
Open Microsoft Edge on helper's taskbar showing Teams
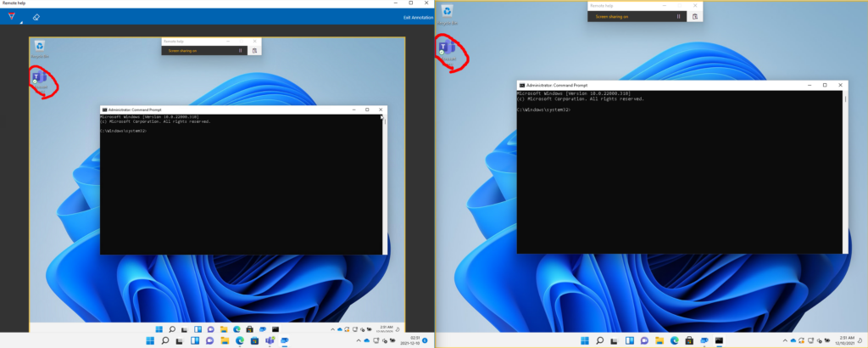pyautogui.click(x=240, y=341)
